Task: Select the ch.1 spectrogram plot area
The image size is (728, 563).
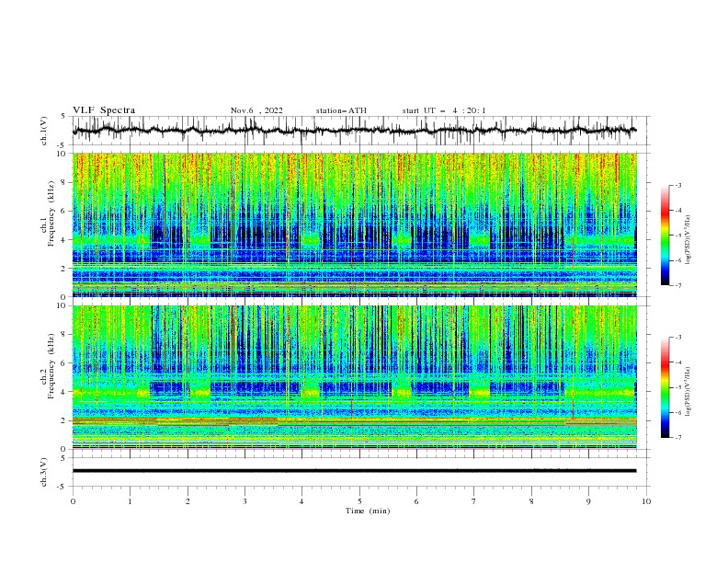Action: coord(354,224)
